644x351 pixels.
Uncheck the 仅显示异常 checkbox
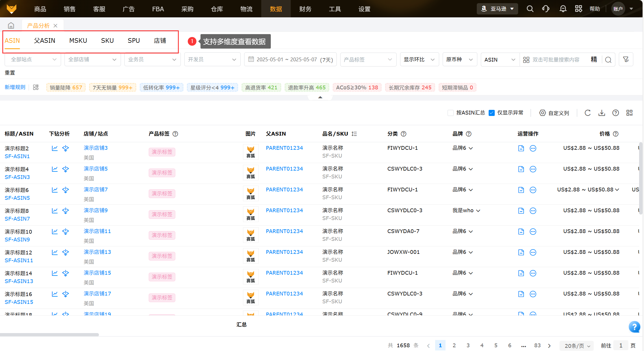pyautogui.click(x=492, y=113)
